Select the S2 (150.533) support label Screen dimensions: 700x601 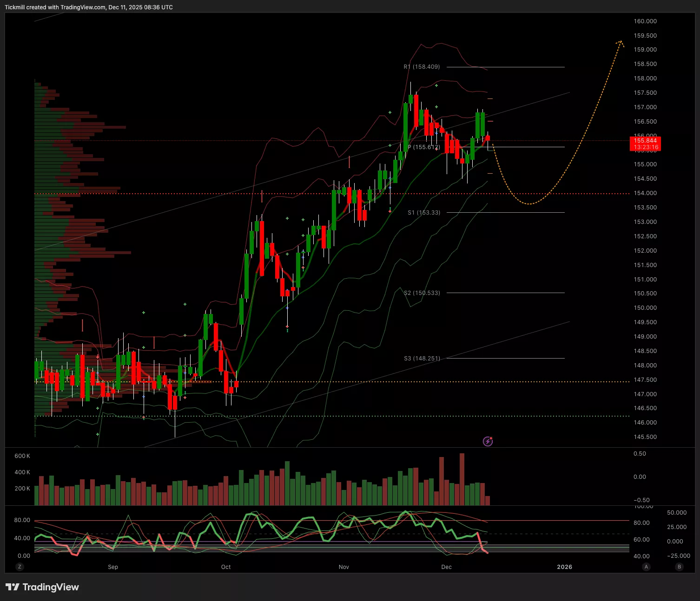[422, 293]
